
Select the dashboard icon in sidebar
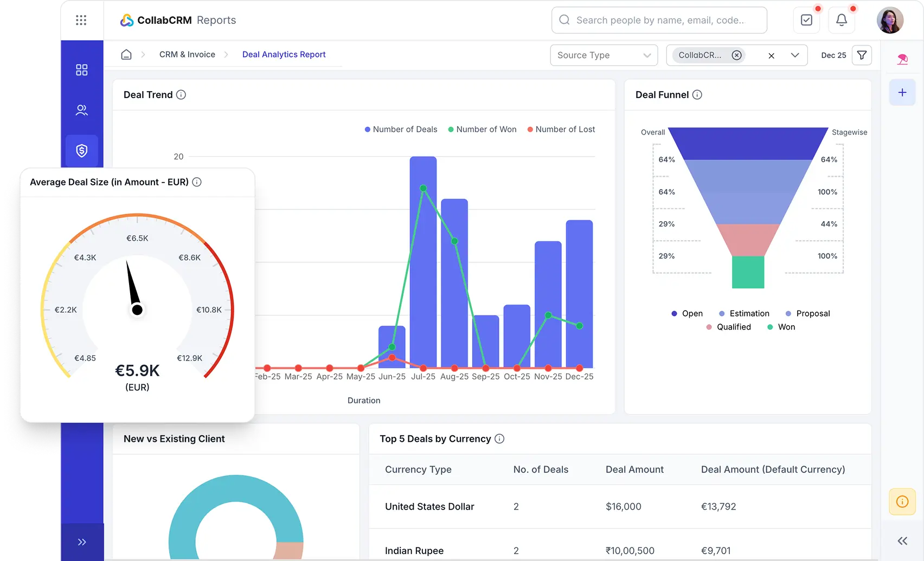pyautogui.click(x=82, y=70)
